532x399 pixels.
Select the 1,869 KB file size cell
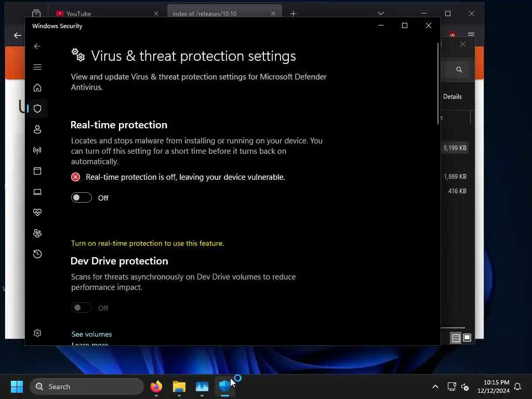455,177
